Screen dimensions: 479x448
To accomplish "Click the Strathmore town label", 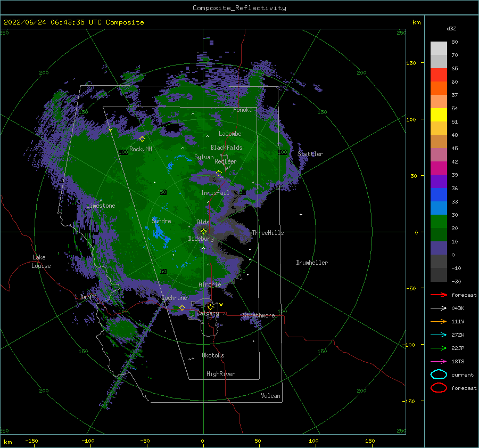I will (259, 315).
